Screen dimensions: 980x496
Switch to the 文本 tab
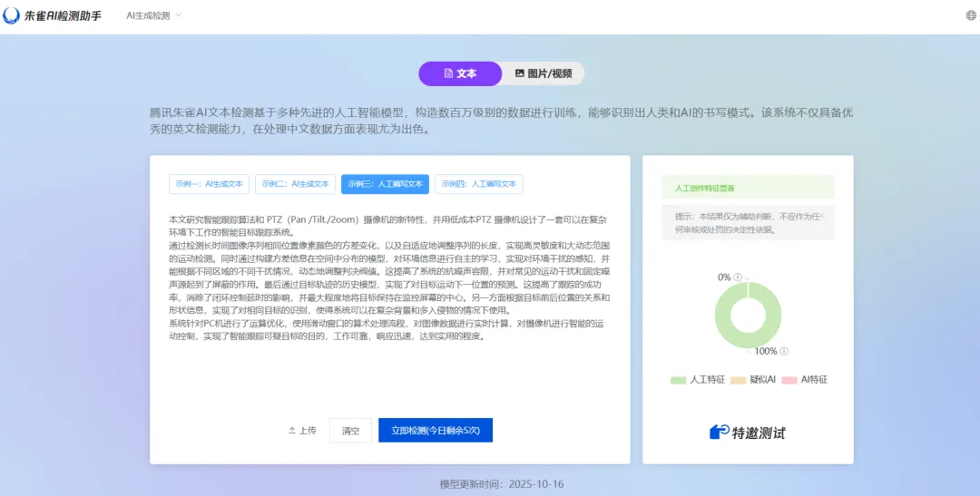tap(460, 73)
